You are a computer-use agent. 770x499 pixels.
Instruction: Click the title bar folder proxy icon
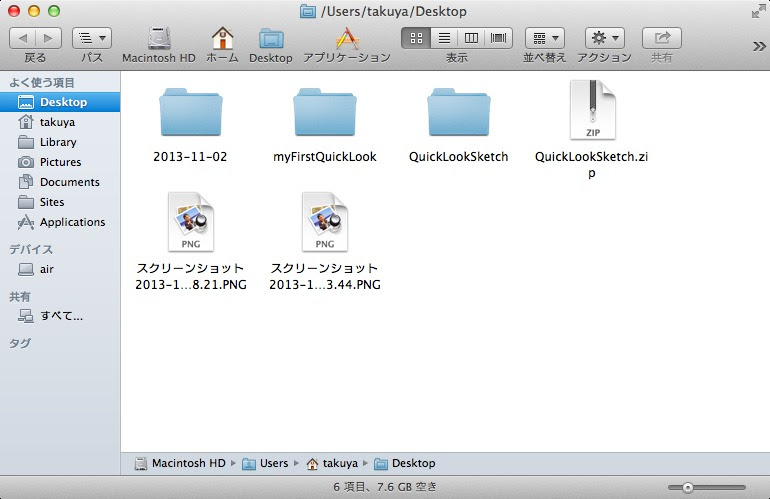[x=308, y=11]
